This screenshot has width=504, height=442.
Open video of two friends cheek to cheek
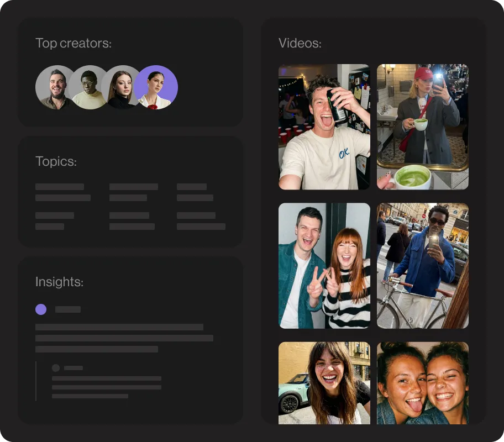click(x=423, y=383)
